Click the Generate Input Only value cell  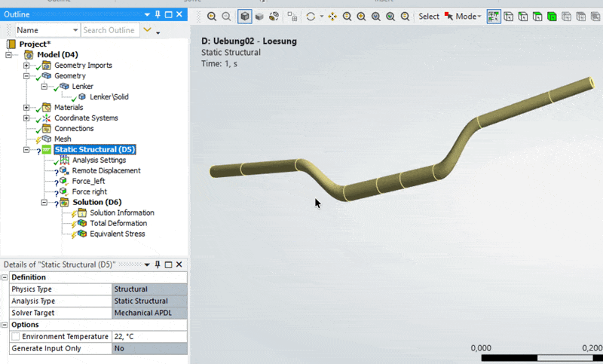pyautogui.click(x=148, y=349)
